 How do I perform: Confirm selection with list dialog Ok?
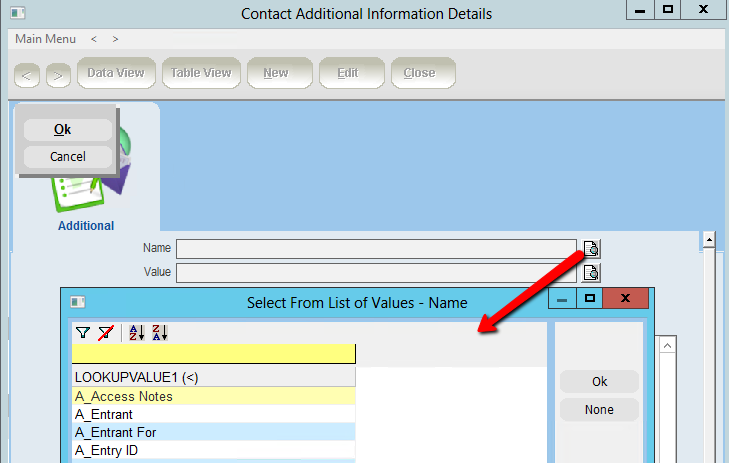click(599, 381)
